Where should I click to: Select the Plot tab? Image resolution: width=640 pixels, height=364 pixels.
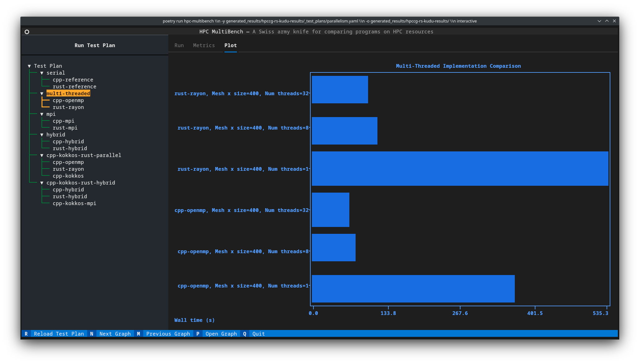point(231,46)
